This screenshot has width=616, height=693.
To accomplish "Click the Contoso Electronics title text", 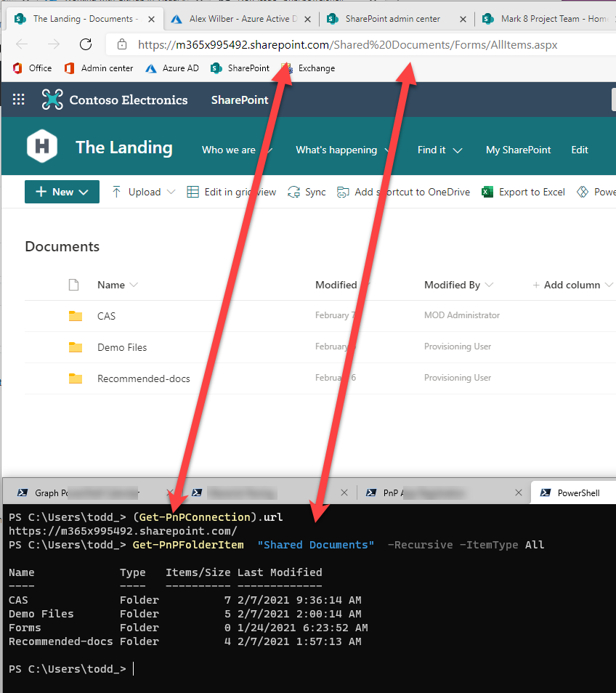I will 129,100.
